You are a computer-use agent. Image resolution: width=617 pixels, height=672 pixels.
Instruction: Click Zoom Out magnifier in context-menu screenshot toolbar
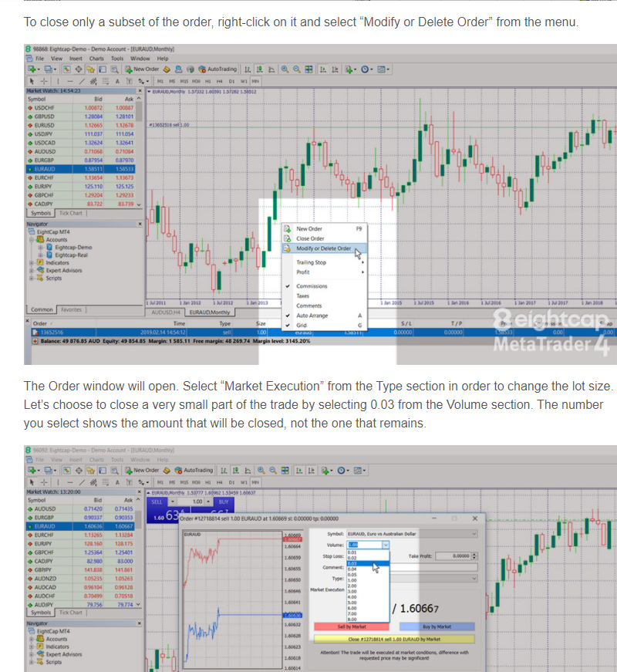click(296, 69)
